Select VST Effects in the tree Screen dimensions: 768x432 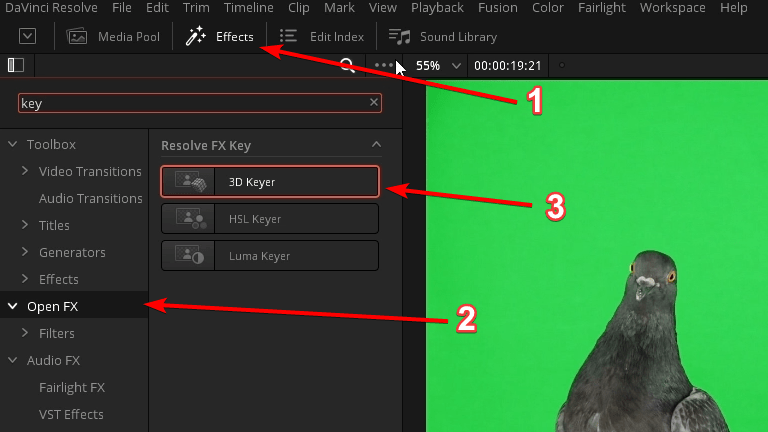click(72, 414)
